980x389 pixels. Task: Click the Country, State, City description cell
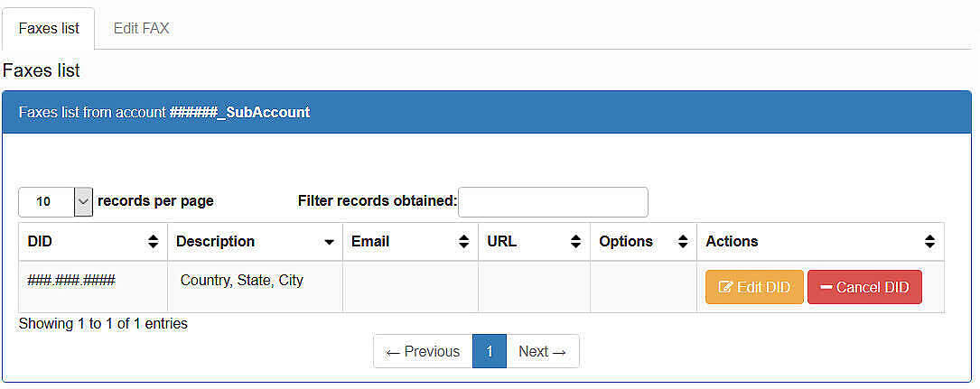255,287
